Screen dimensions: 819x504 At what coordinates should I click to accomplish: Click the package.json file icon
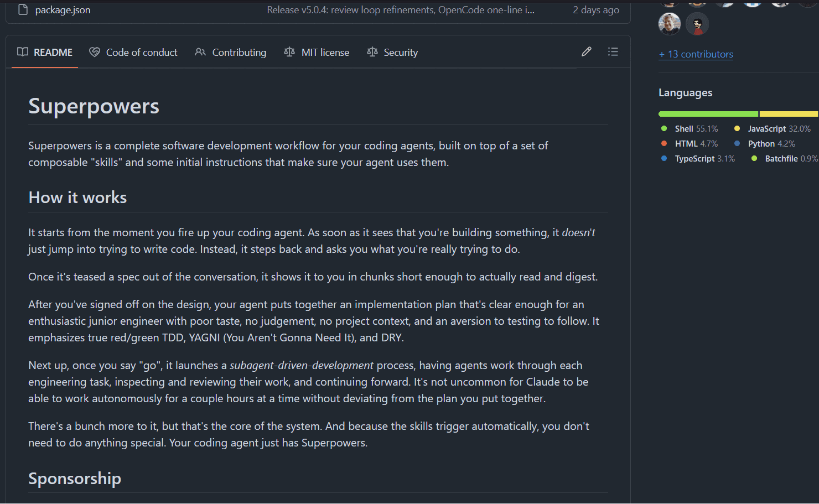[x=23, y=9]
